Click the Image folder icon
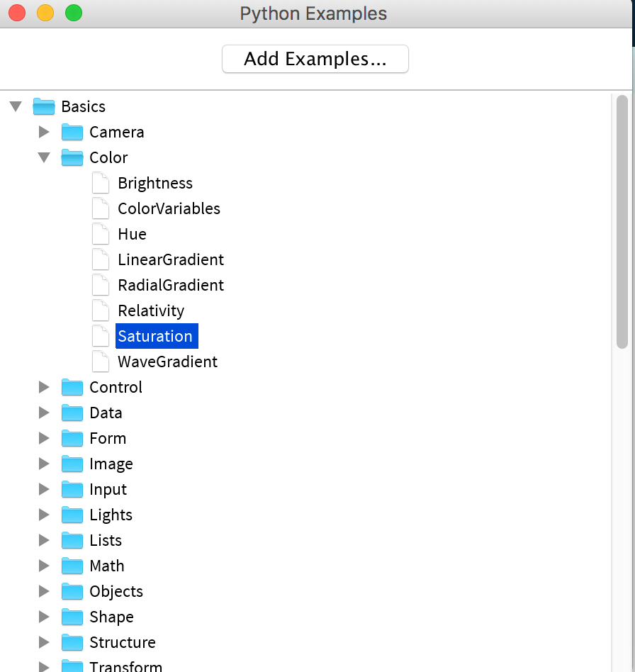The width and height of the screenshot is (635, 672). 72,464
